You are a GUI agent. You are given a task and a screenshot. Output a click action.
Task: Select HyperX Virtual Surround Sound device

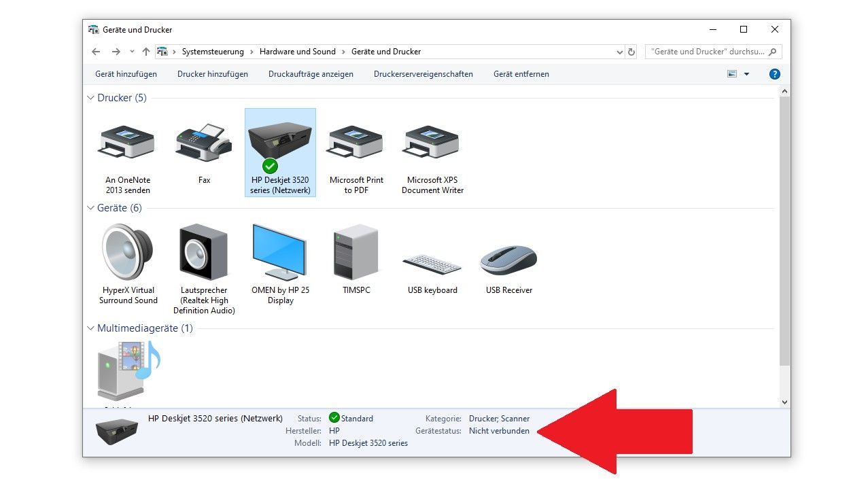coord(128,264)
